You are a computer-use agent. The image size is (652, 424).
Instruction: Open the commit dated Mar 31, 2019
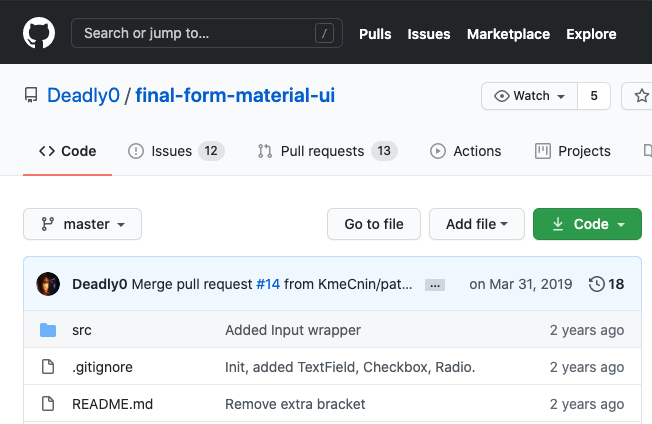click(521, 284)
